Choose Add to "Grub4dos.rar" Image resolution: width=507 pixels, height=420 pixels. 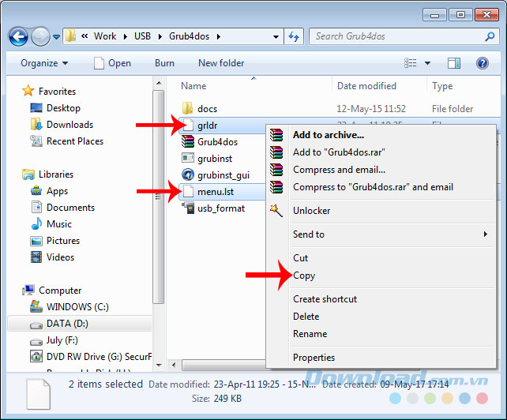click(x=339, y=152)
